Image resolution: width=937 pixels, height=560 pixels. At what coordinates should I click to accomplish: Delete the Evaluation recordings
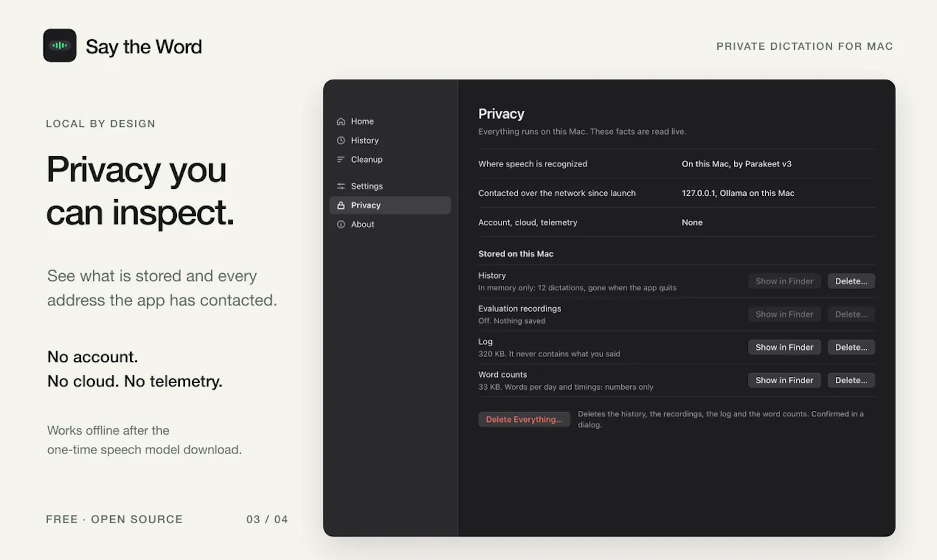(851, 314)
